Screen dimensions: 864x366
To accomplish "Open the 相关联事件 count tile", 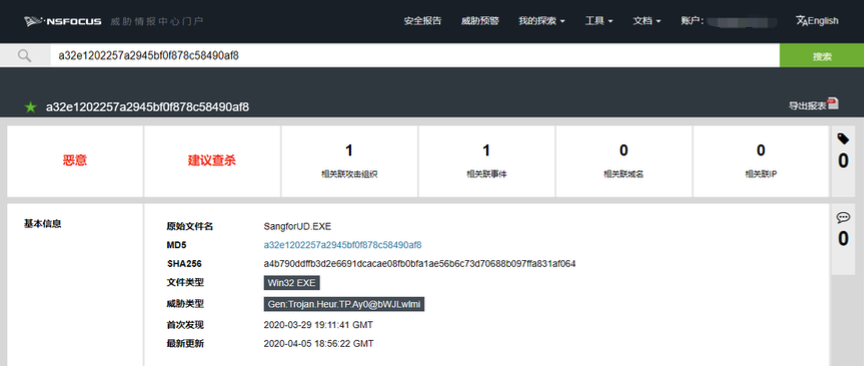I will (487, 160).
